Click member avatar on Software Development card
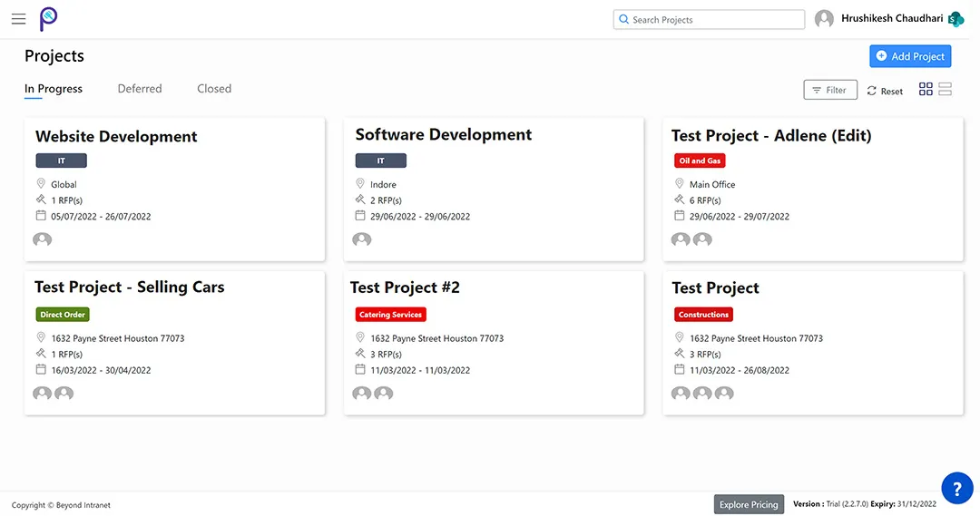This screenshot has height=516, width=980. pos(362,239)
